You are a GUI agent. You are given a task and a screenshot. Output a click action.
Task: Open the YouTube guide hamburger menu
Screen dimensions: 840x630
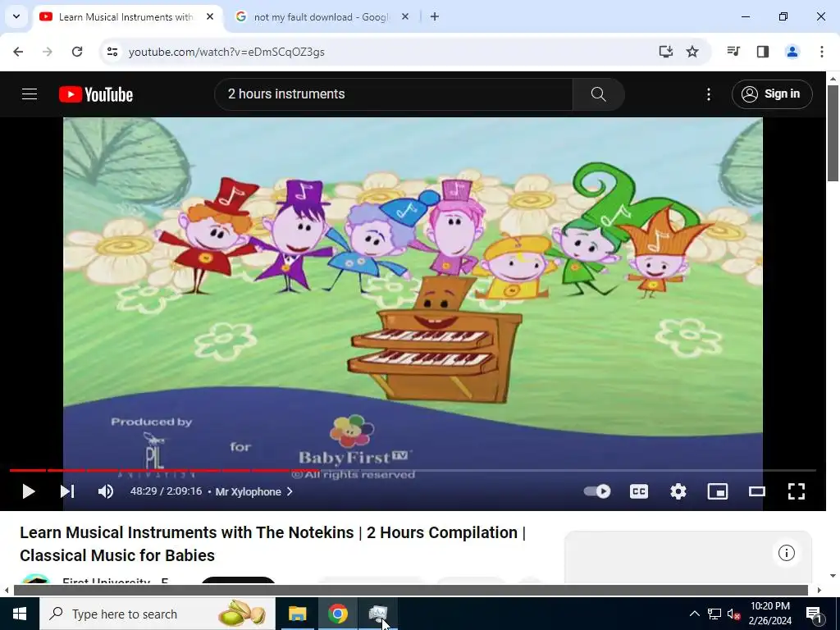point(30,94)
